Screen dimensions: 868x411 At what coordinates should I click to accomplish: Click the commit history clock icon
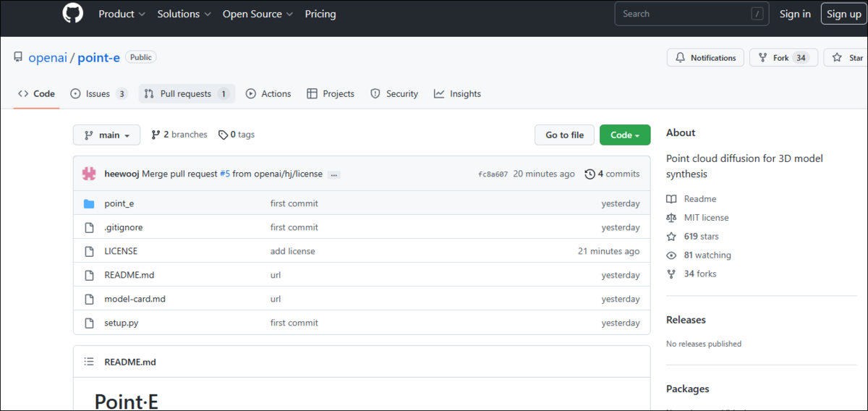590,174
